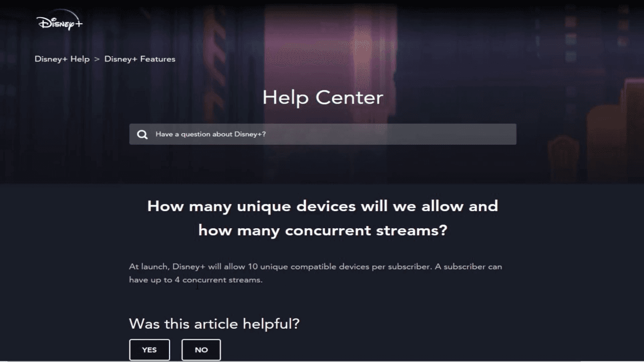Click the search magnifier icon
This screenshot has height=362, width=644.
(x=142, y=134)
